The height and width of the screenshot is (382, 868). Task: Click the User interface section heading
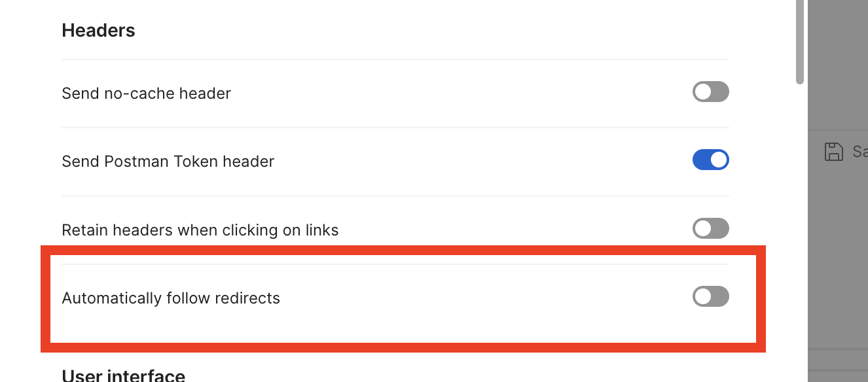click(x=123, y=375)
